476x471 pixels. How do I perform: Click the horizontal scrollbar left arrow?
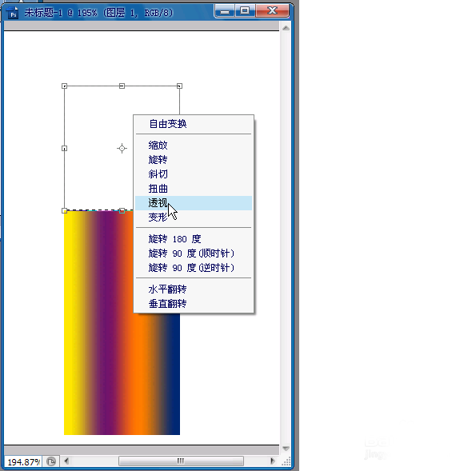(66, 461)
